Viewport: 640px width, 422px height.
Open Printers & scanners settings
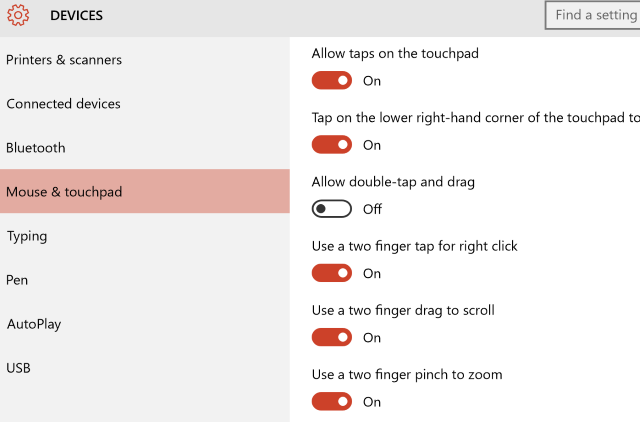[64, 60]
